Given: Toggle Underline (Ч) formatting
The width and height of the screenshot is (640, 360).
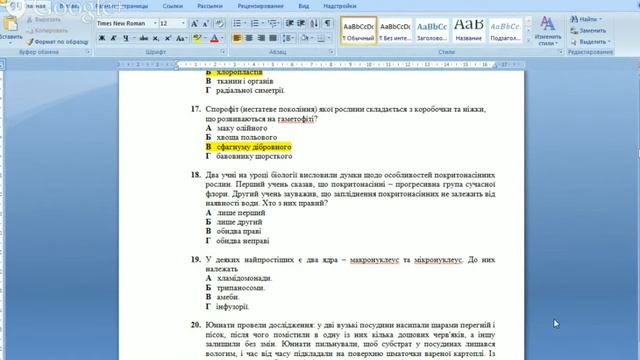Looking at the screenshot, I should click(126, 38).
